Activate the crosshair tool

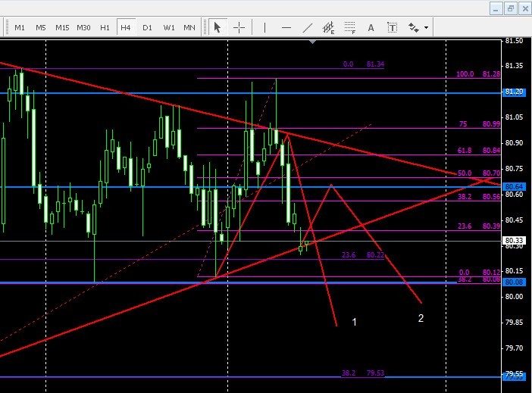click(x=239, y=27)
